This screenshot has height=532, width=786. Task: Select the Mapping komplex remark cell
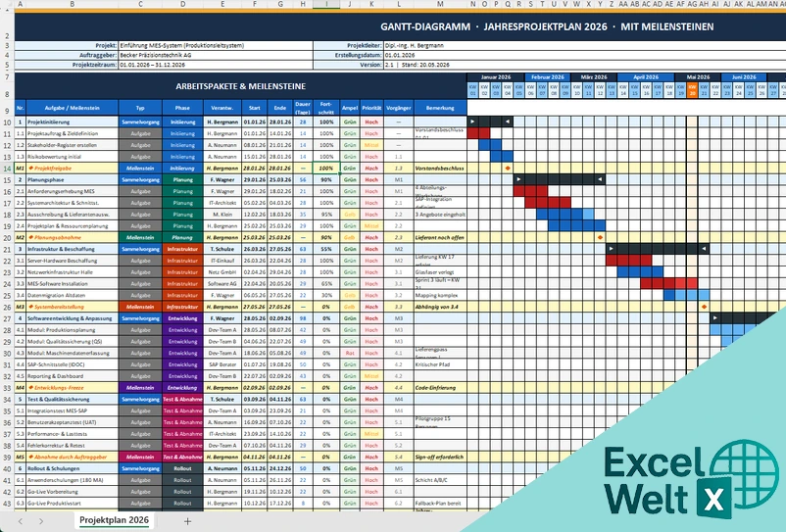click(440, 295)
